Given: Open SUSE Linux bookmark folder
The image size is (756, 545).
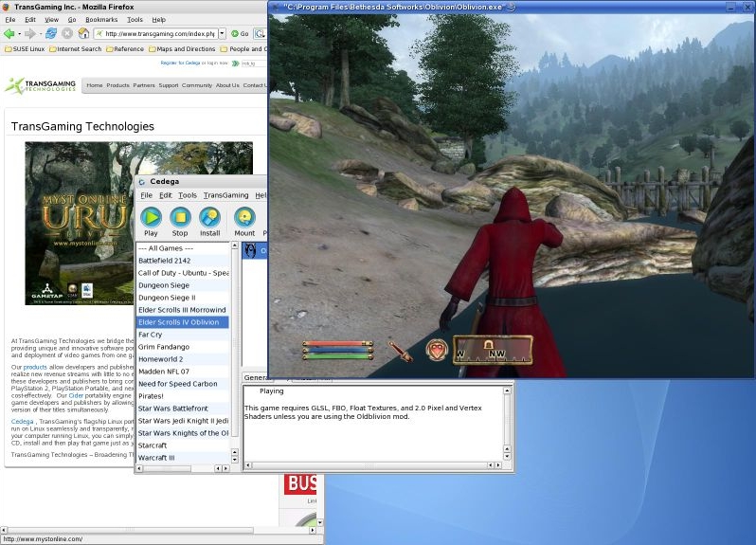Looking at the screenshot, I should coord(24,49).
